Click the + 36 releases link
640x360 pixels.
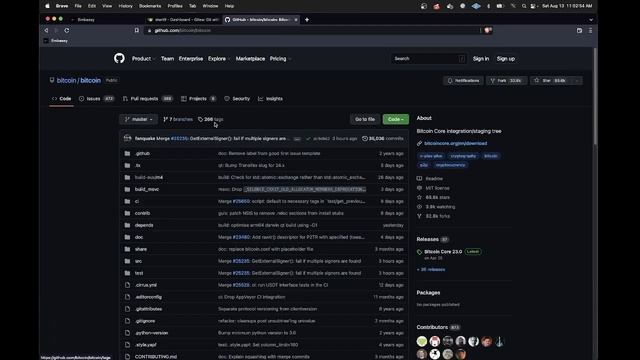coord(431,269)
